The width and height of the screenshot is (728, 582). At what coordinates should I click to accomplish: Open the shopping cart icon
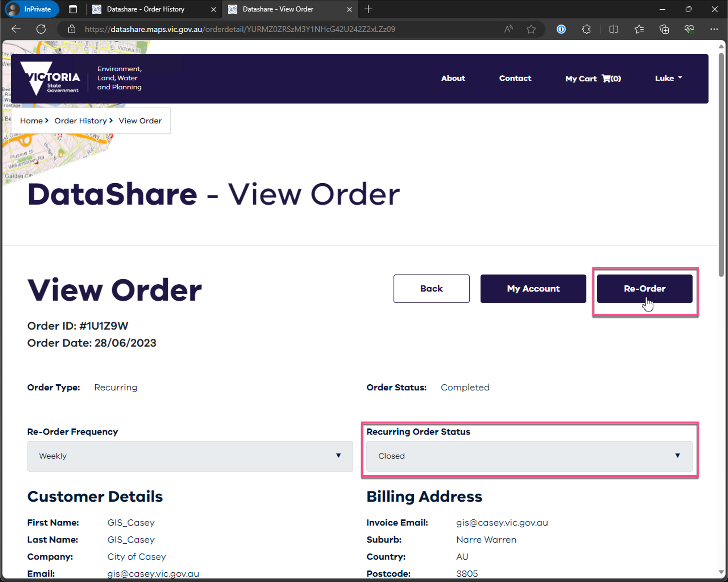[606, 79]
